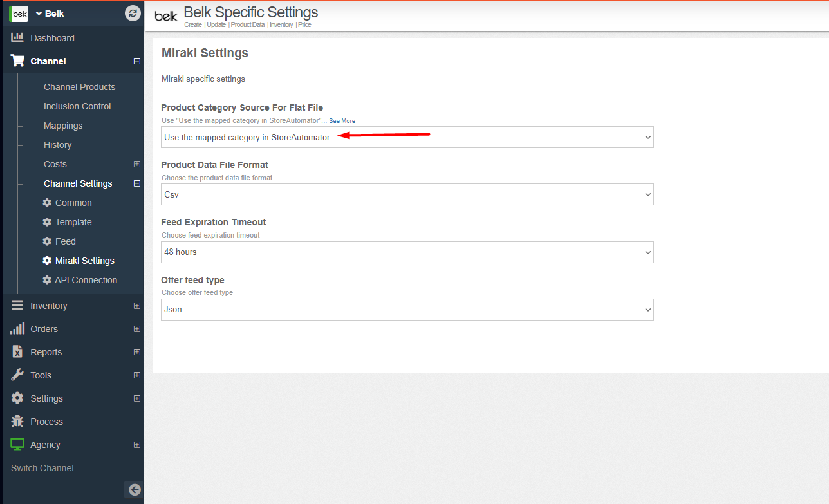Viewport: 829px width, 504px height.
Task: Click the Process menu item
Action: [x=46, y=422]
